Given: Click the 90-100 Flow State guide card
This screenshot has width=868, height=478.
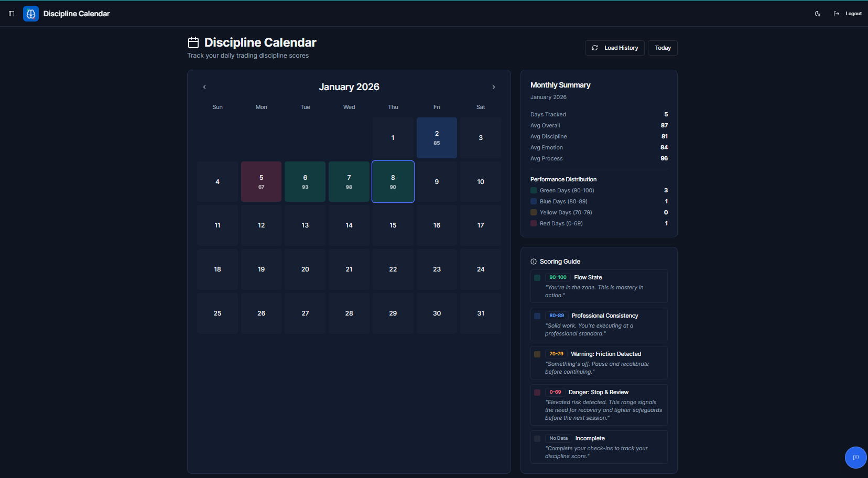Looking at the screenshot, I should pos(599,286).
